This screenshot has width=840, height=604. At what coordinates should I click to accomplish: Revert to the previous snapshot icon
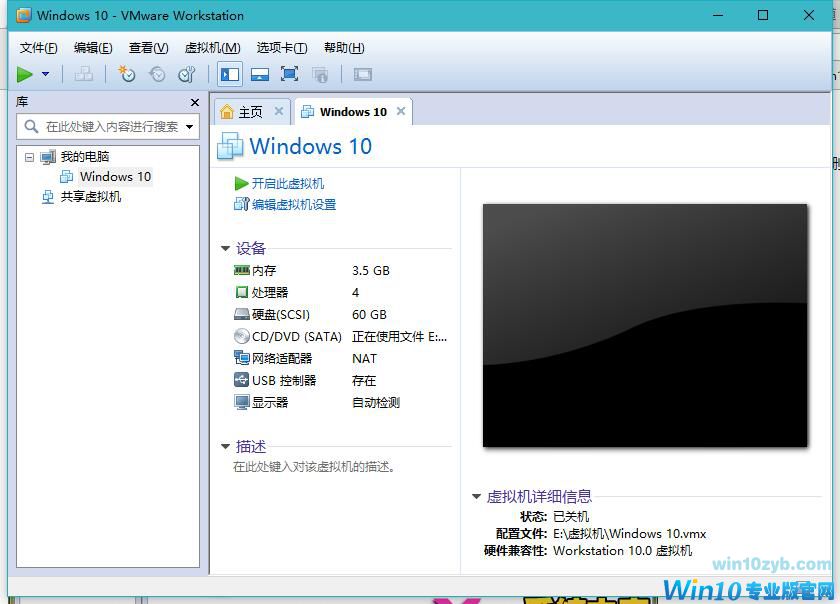pos(157,74)
